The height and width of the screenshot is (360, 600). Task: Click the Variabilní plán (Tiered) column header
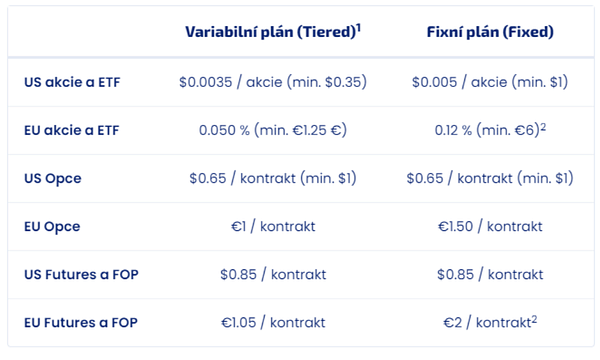point(272,32)
